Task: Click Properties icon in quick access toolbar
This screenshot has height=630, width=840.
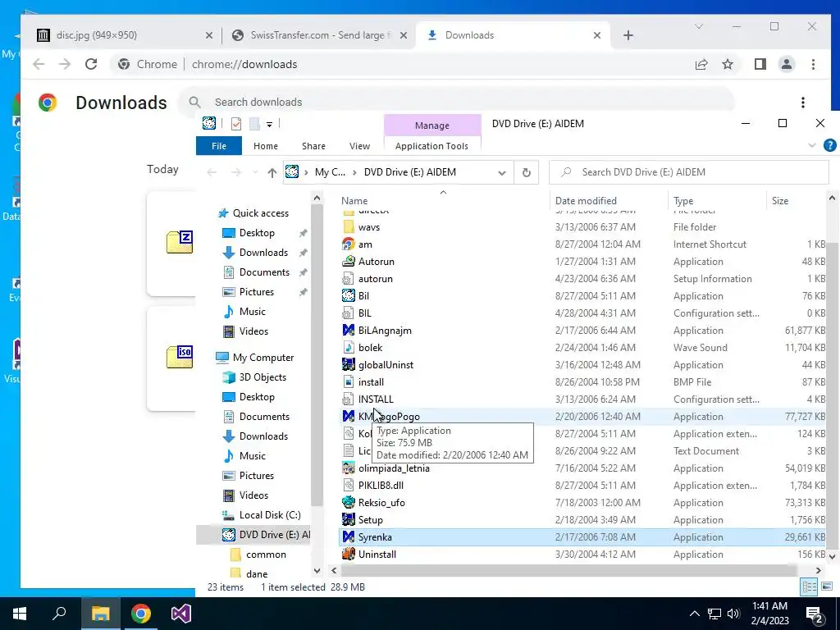Action: [x=235, y=124]
